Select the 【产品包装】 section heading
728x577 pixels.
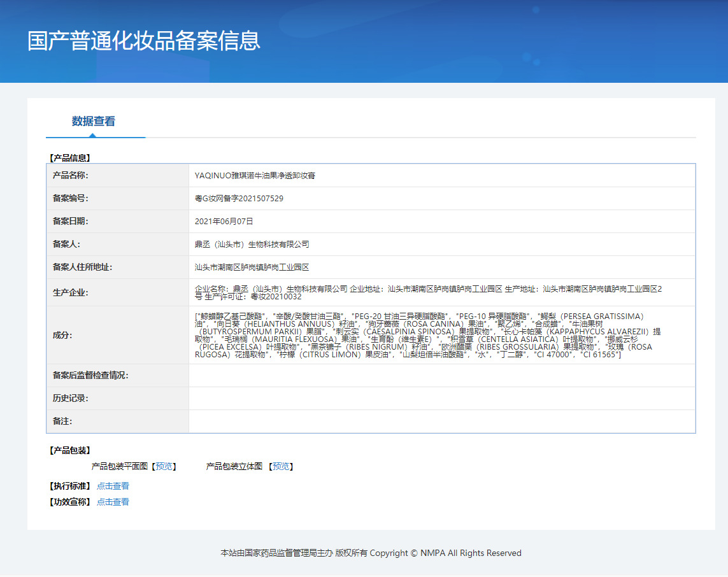click(69, 450)
